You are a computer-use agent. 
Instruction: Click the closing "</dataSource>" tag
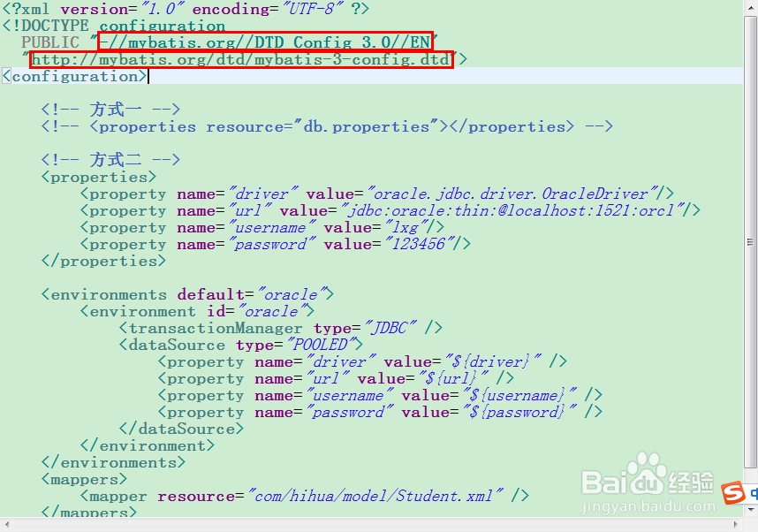pos(181,429)
